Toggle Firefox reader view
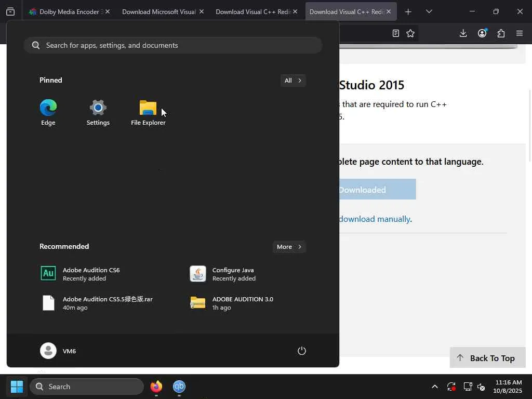Screen dimensions: 532x399 395,33
